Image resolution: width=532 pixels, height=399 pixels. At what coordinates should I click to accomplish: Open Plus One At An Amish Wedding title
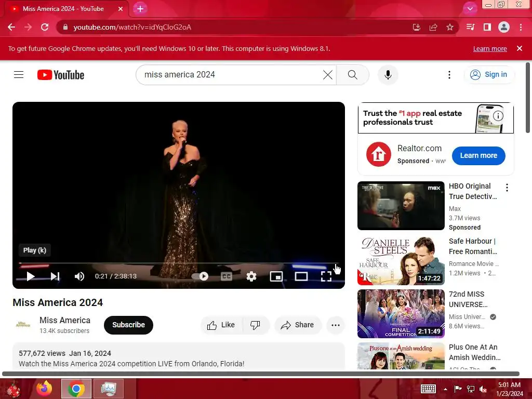[474, 352]
